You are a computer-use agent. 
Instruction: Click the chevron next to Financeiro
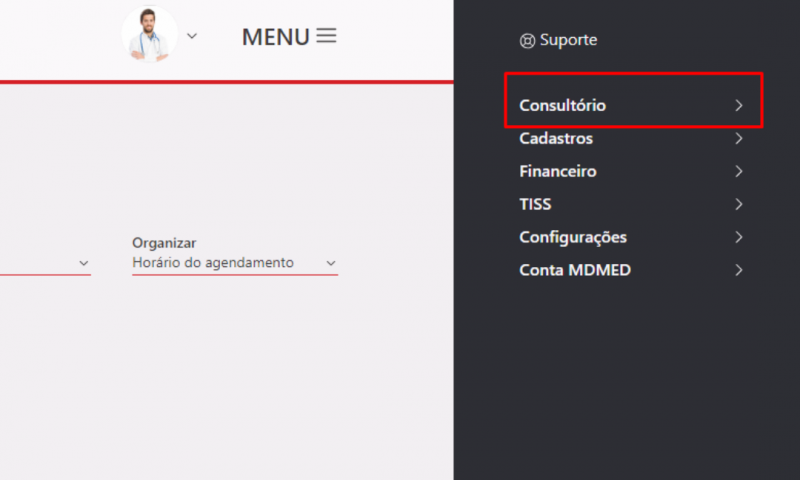(x=739, y=171)
